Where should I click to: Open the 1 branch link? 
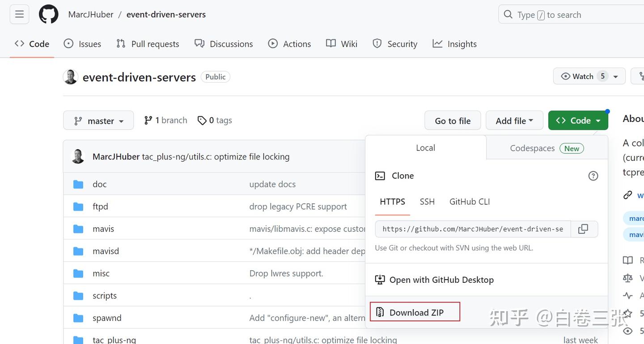[165, 121]
